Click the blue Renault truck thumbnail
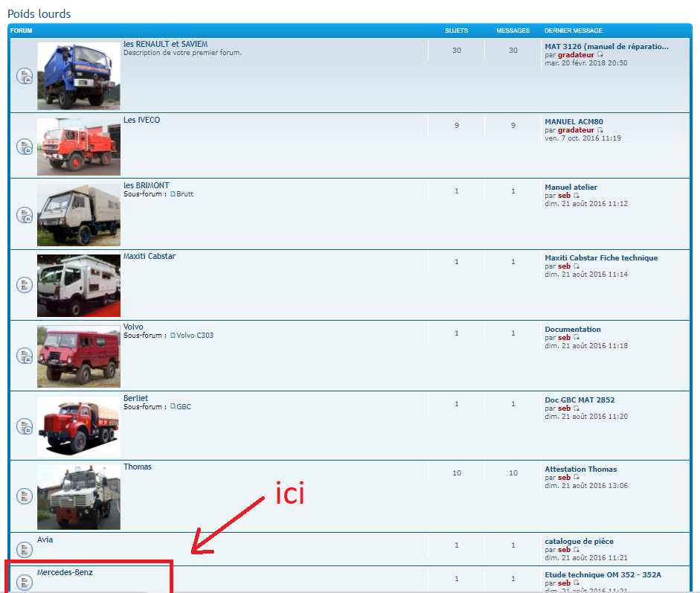The image size is (700, 593). (78, 76)
